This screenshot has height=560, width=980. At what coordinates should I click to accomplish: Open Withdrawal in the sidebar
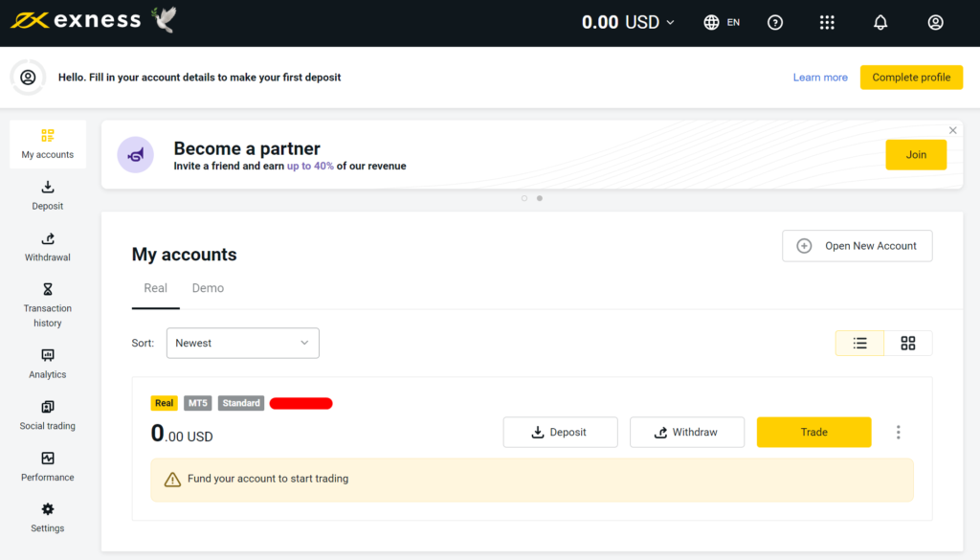point(48,246)
